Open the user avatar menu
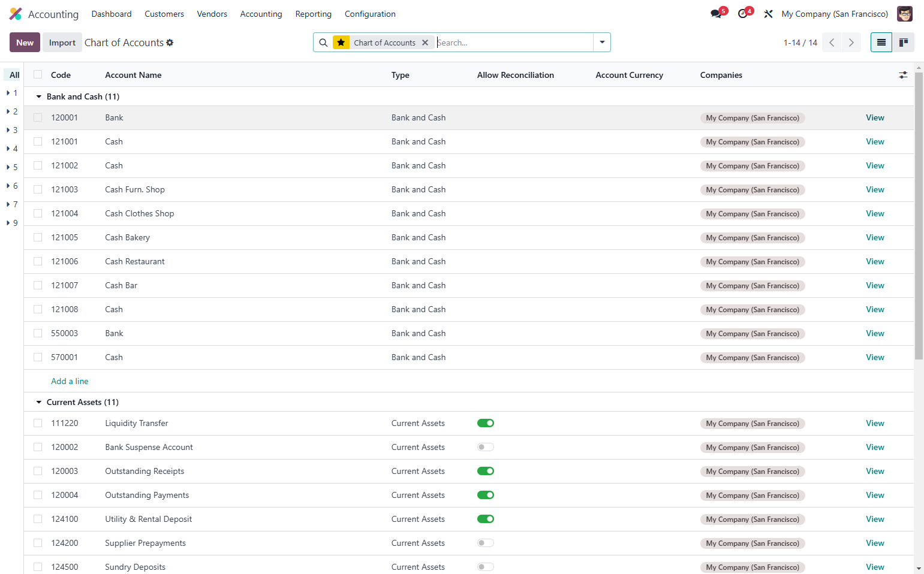 [x=904, y=14]
